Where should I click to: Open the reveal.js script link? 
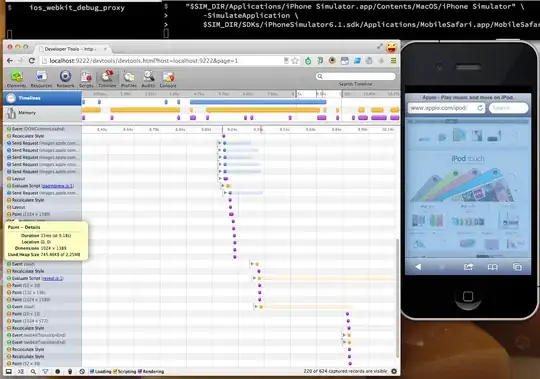[52, 278]
